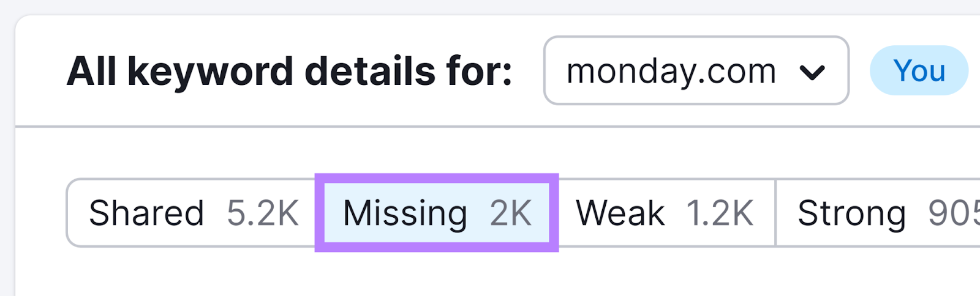The image size is (980, 296).
Task: Click the word Shared in the filter bar
Action: click(x=146, y=213)
